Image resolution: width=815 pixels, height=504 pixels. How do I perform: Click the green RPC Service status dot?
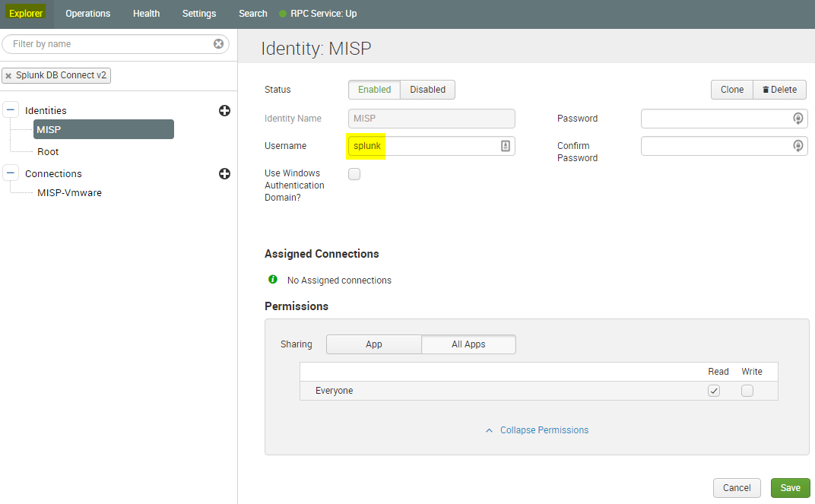click(x=283, y=14)
